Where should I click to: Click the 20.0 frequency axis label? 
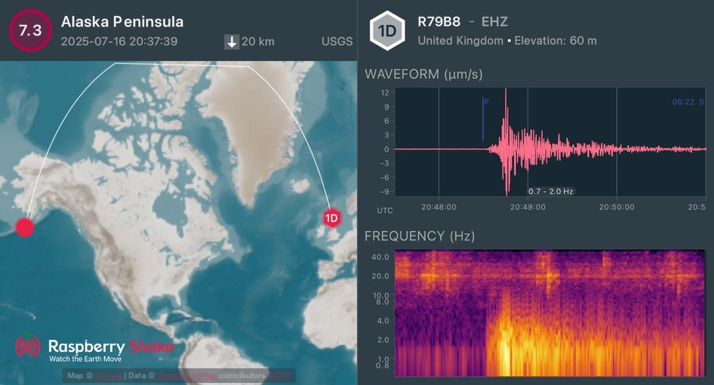pyautogui.click(x=380, y=276)
